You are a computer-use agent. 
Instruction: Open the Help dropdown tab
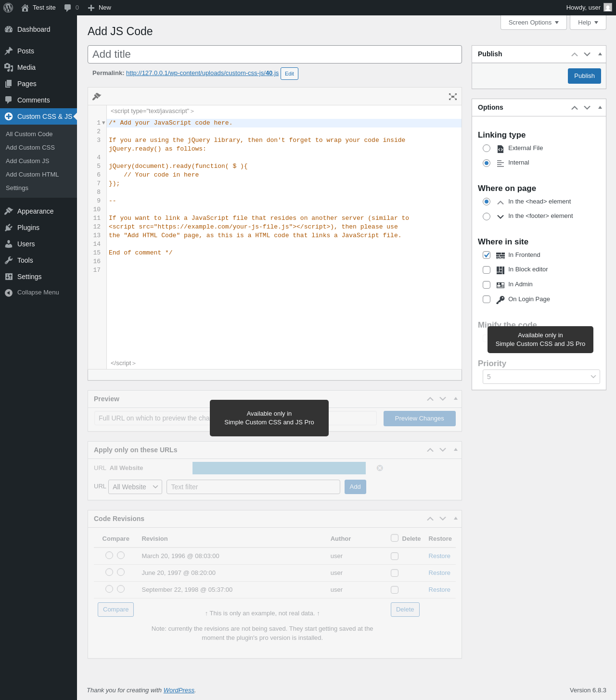click(588, 23)
